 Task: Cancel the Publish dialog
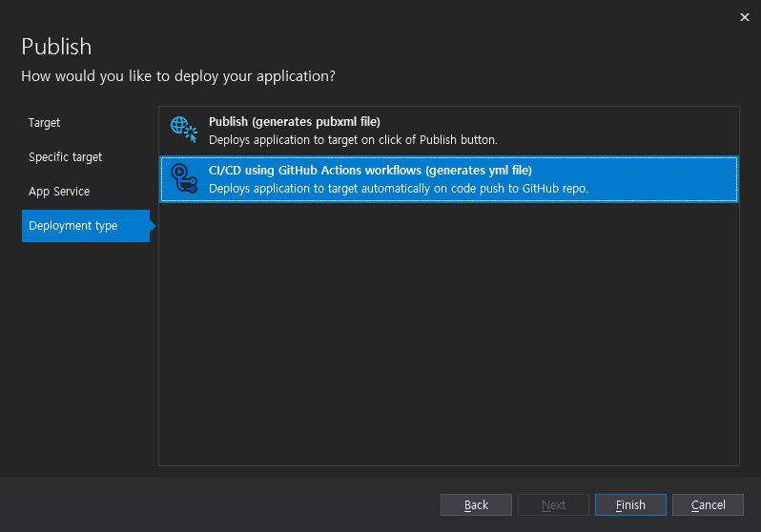[708, 504]
